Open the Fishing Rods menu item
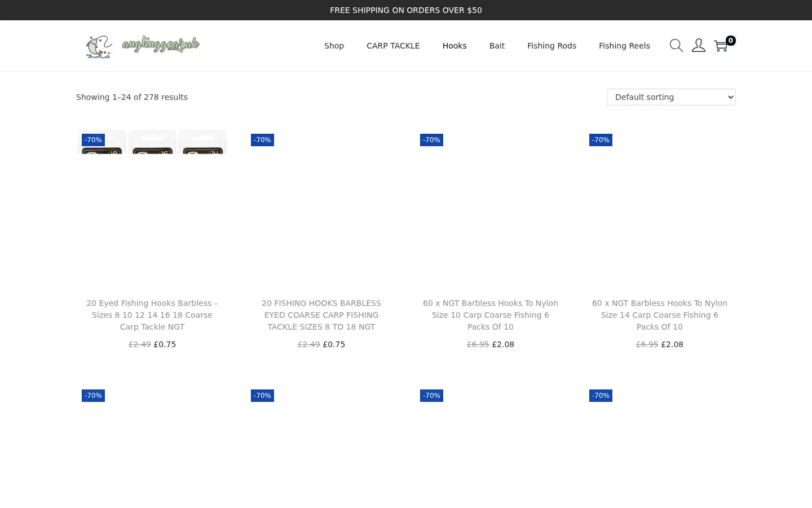The width and height of the screenshot is (812, 508). click(x=551, y=46)
